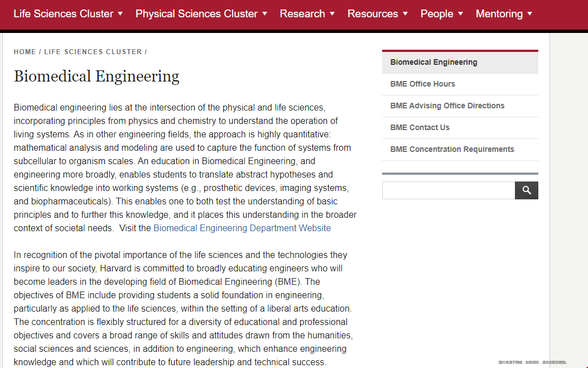Image resolution: width=588 pixels, height=368 pixels.
Task: Open the Resources dropdown arrow
Action: tap(406, 14)
